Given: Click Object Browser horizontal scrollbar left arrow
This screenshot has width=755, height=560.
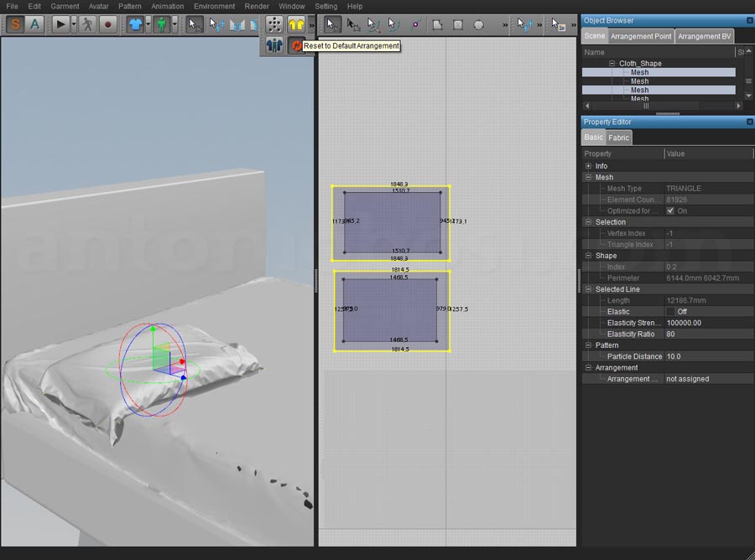Looking at the screenshot, I should pos(586,106).
